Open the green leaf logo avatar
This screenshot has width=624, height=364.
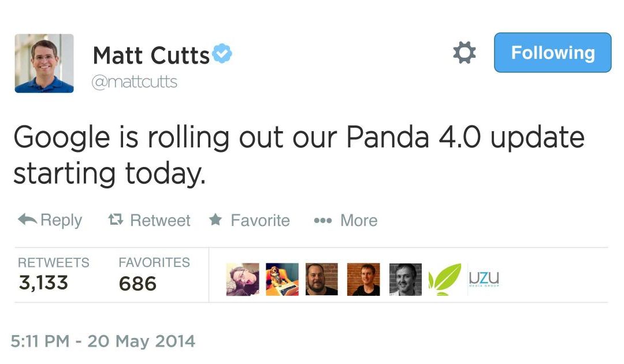[445, 280]
